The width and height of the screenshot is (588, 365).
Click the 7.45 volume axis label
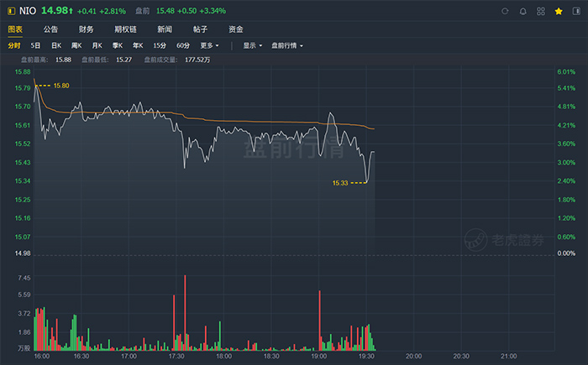pos(24,278)
